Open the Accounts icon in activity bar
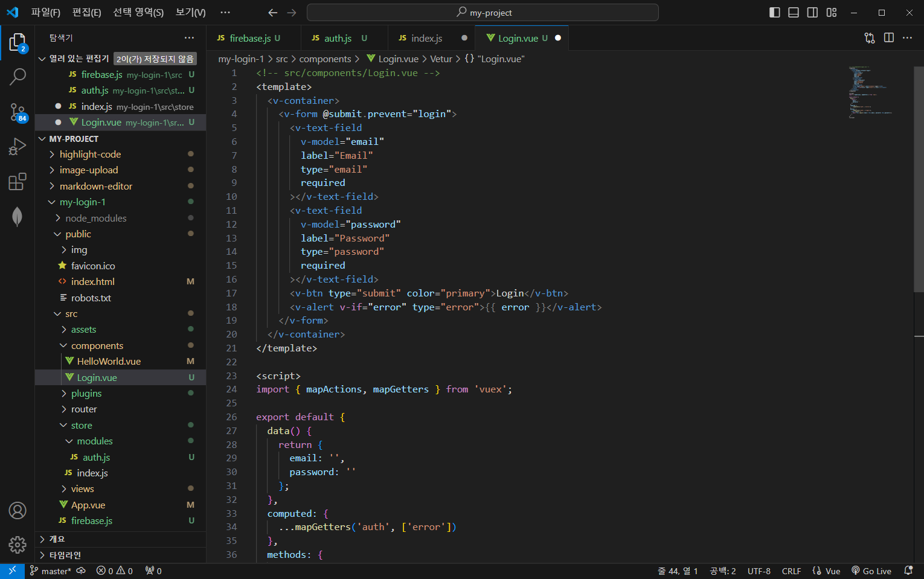 click(18, 511)
